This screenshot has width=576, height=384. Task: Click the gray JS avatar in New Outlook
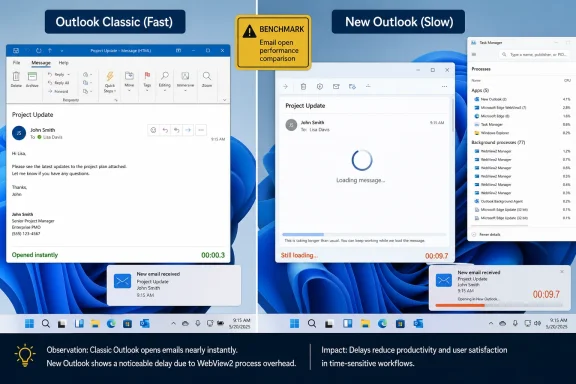[291, 125]
